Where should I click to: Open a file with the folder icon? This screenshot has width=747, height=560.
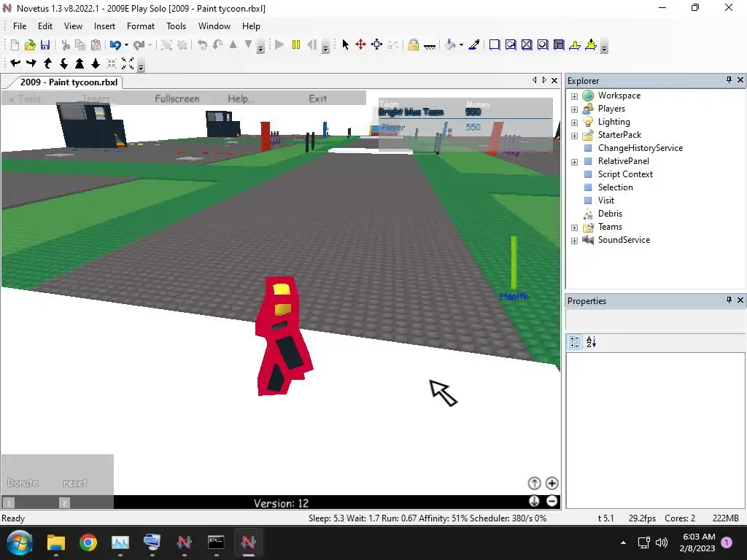[30, 44]
